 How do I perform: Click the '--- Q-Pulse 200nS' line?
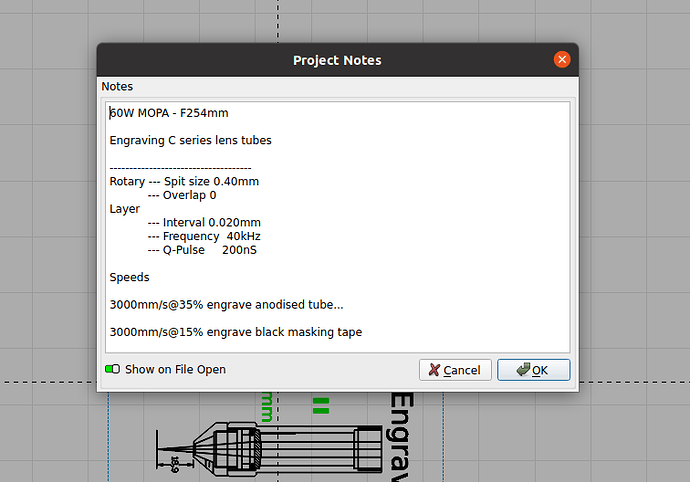coord(202,250)
